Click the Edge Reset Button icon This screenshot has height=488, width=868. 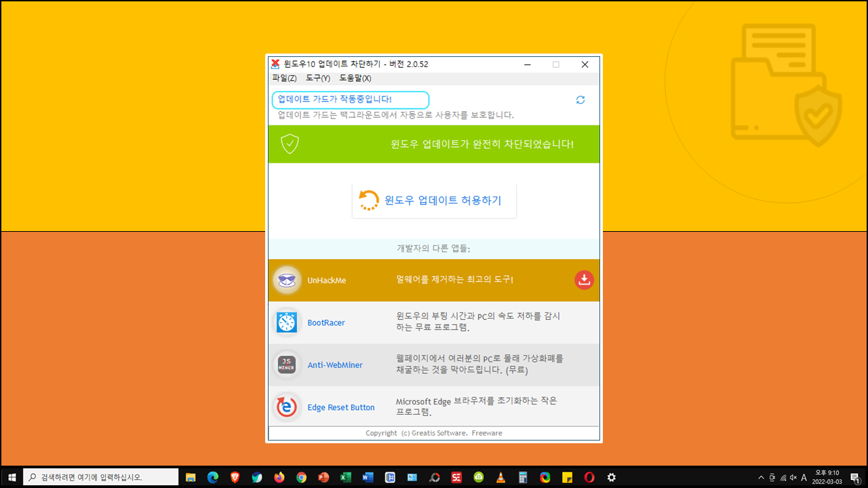[287, 407]
